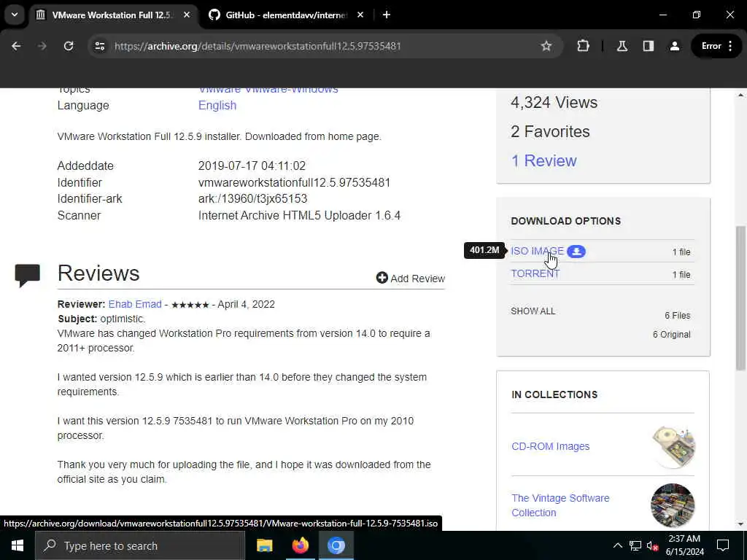747x560 pixels.
Task: Open a new browser tab
Action: 387,15
